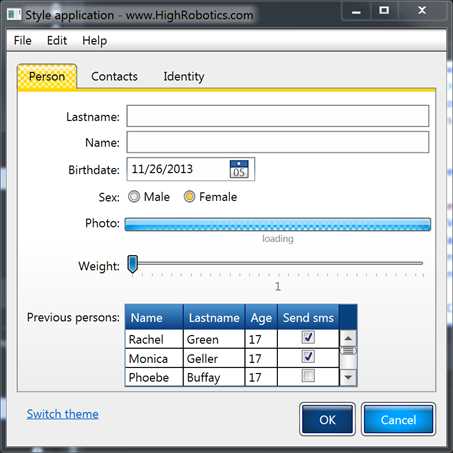Click the Weight slider thumb
The width and height of the screenshot is (453, 453).
tap(133, 264)
